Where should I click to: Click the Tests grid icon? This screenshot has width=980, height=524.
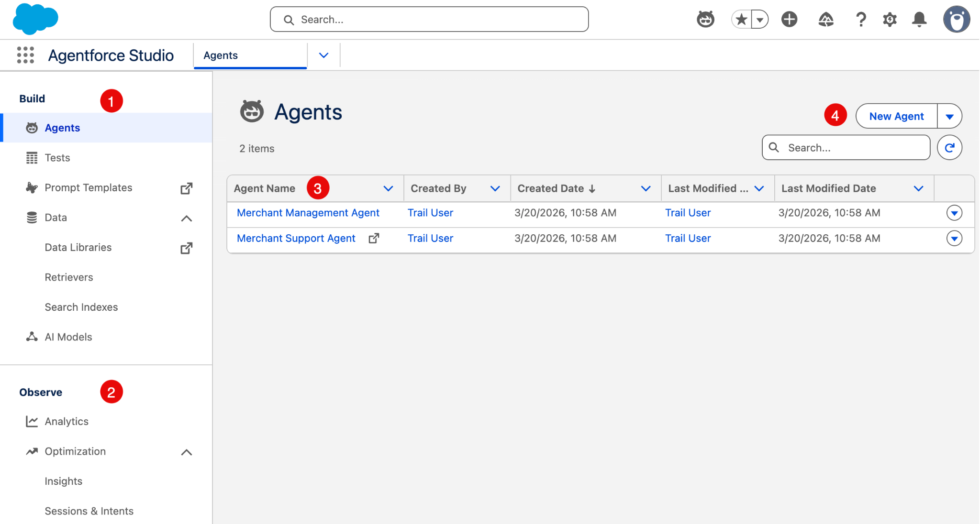(x=32, y=158)
